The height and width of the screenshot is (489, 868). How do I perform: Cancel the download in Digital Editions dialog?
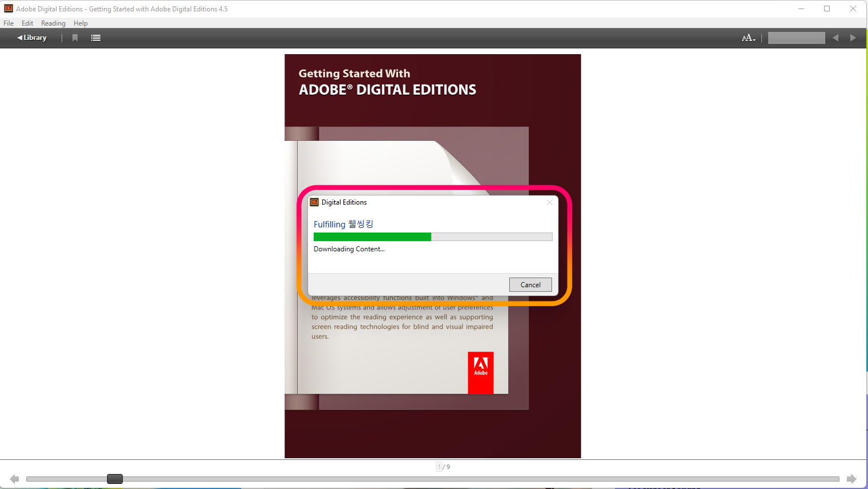click(530, 284)
